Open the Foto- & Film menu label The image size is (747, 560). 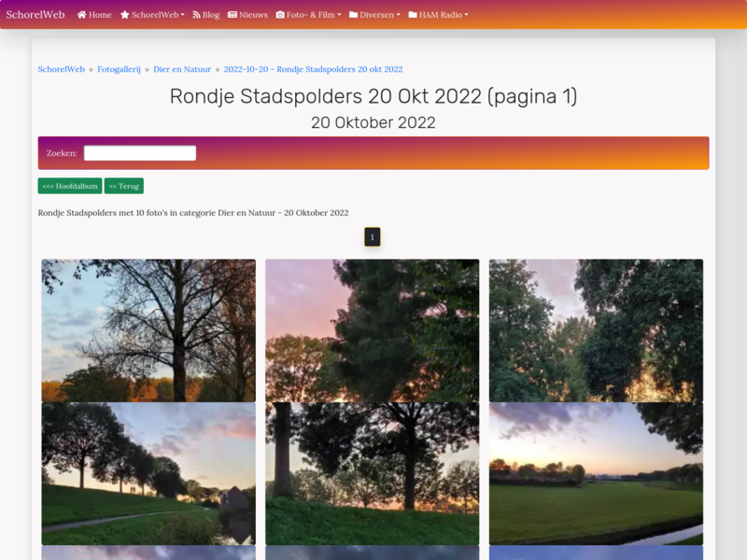311,15
